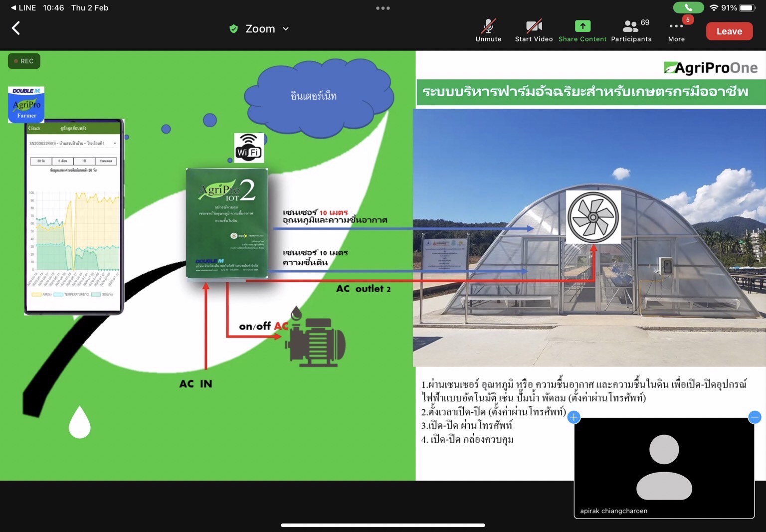Tap the apirak chiangcharoen video thumbnail
This screenshot has height=532, width=766.
pyautogui.click(x=664, y=468)
